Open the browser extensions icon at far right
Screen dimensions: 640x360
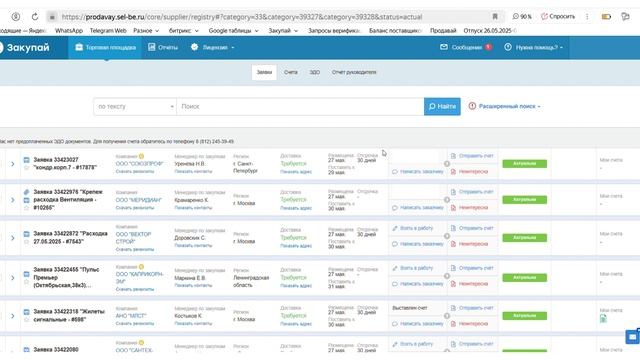tap(625, 17)
